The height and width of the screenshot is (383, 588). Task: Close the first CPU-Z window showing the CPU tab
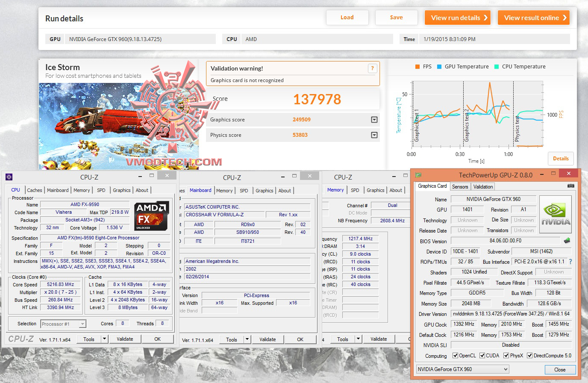(167, 175)
